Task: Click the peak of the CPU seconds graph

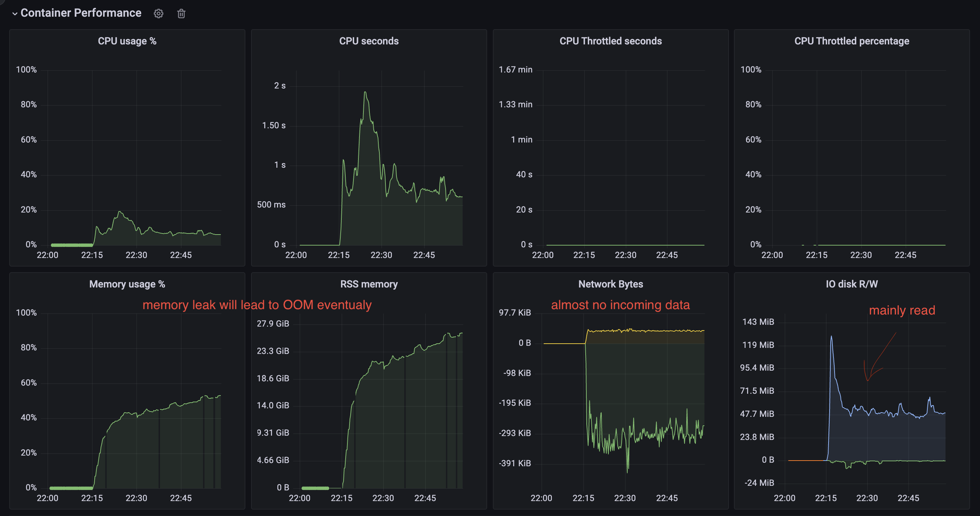Action: 365,92
